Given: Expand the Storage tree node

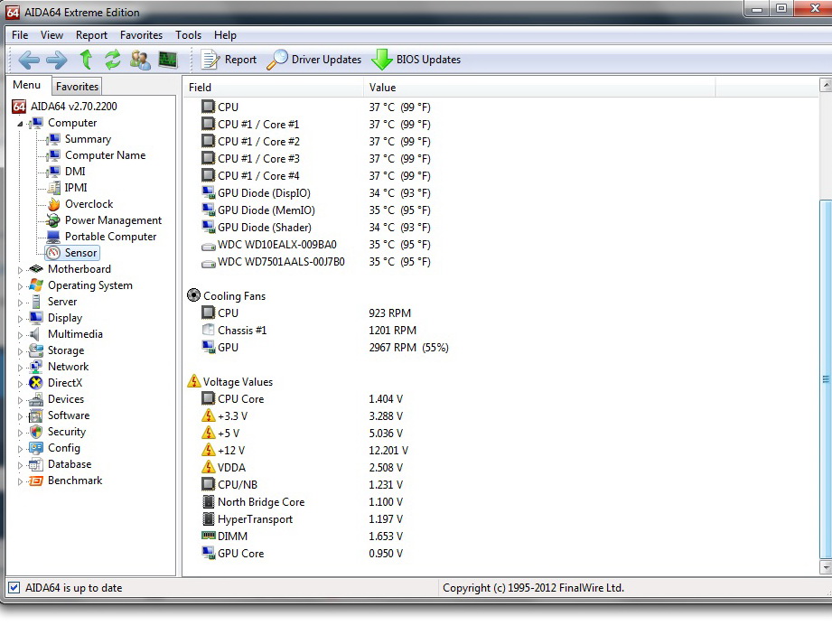Looking at the screenshot, I should 20,351.
